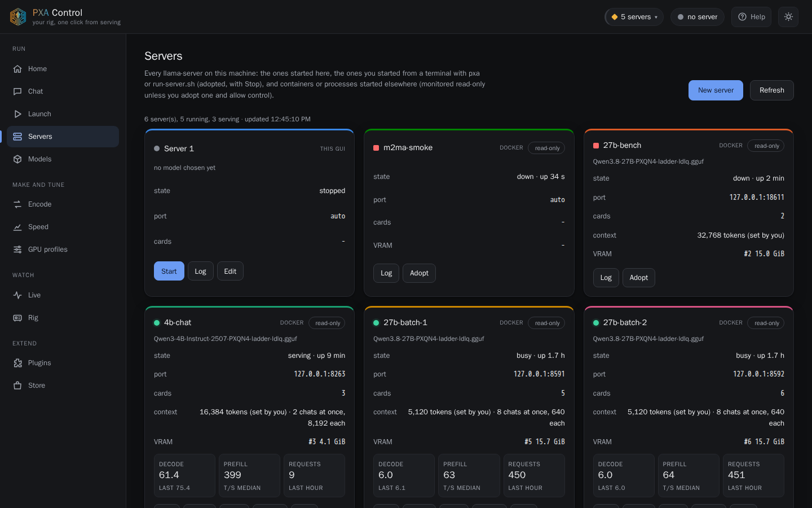
Task: Open the Log for m2ma-smoke
Action: click(386, 273)
